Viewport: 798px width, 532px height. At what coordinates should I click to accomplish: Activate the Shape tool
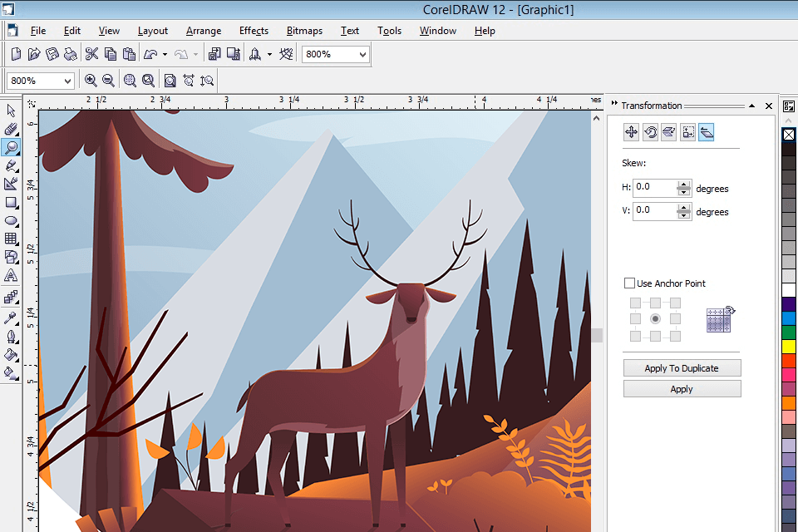12,129
